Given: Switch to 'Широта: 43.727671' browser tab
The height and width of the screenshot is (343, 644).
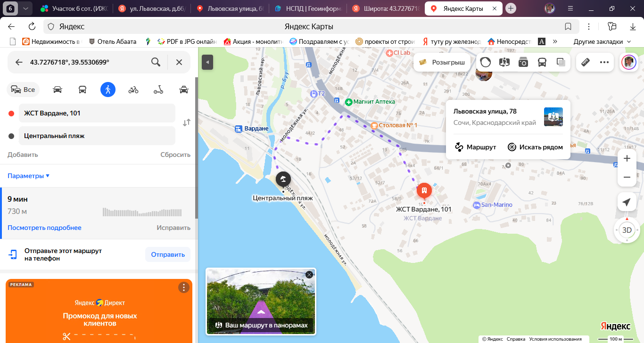Looking at the screenshot, I should click(385, 8).
